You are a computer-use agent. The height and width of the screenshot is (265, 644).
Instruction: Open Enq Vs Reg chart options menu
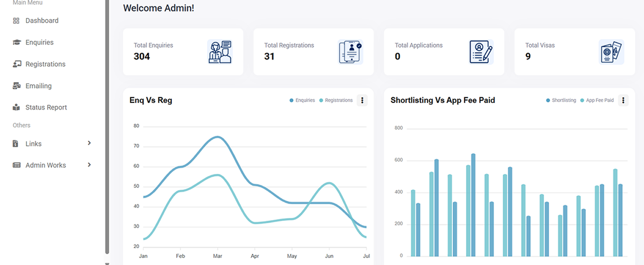click(362, 100)
